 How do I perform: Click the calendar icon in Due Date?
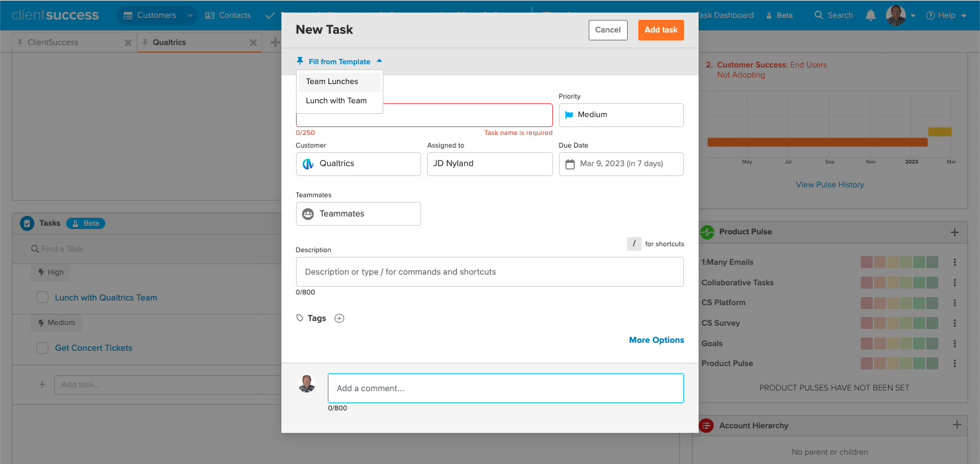click(x=570, y=163)
